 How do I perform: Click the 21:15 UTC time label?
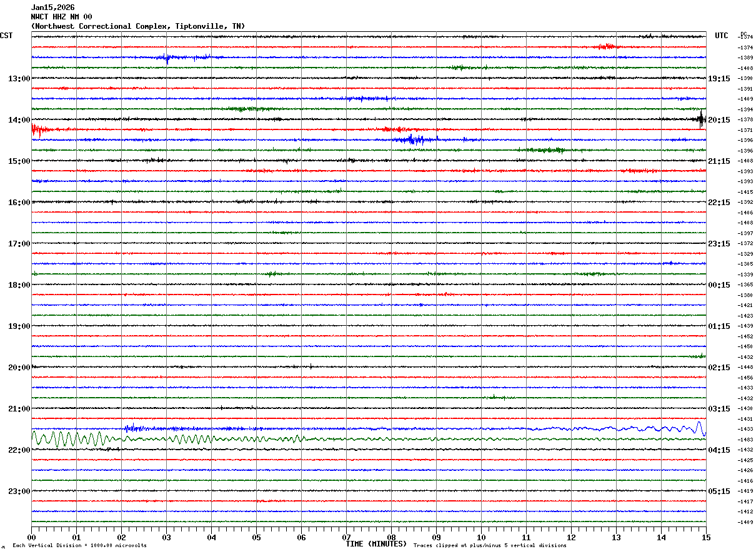point(719,161)
